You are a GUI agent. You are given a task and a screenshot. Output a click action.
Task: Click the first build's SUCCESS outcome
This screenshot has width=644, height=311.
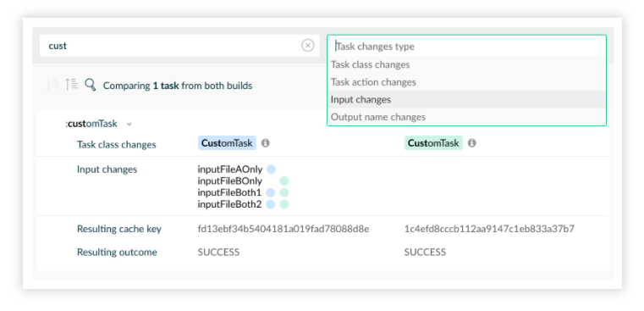(x=218, y=253)
